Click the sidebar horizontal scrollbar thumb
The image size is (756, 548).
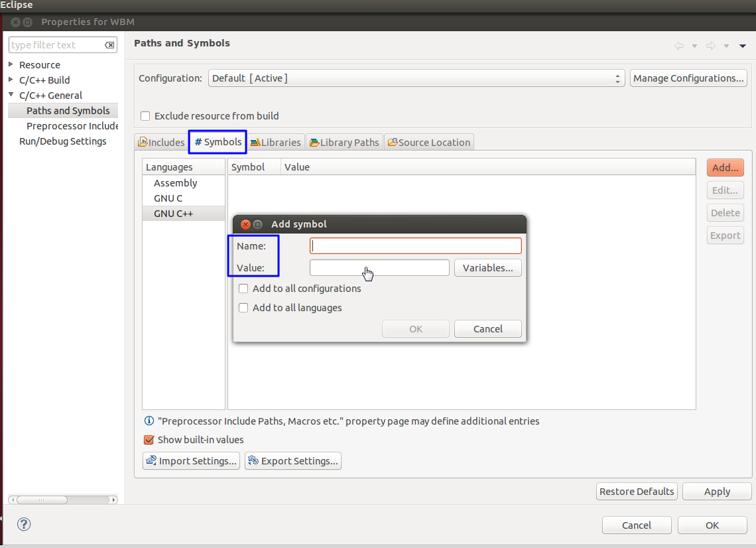pos(42,500)
